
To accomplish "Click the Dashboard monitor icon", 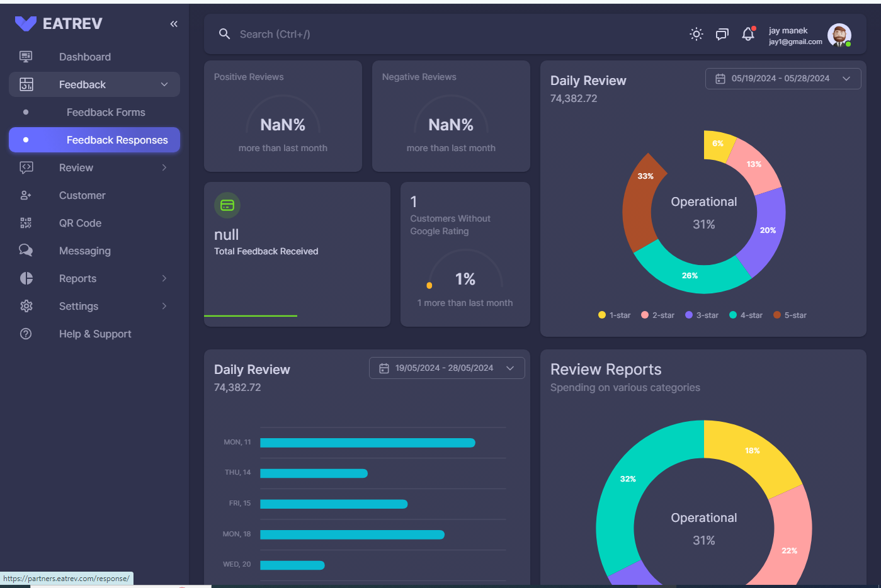I will (x=26, y=57).
